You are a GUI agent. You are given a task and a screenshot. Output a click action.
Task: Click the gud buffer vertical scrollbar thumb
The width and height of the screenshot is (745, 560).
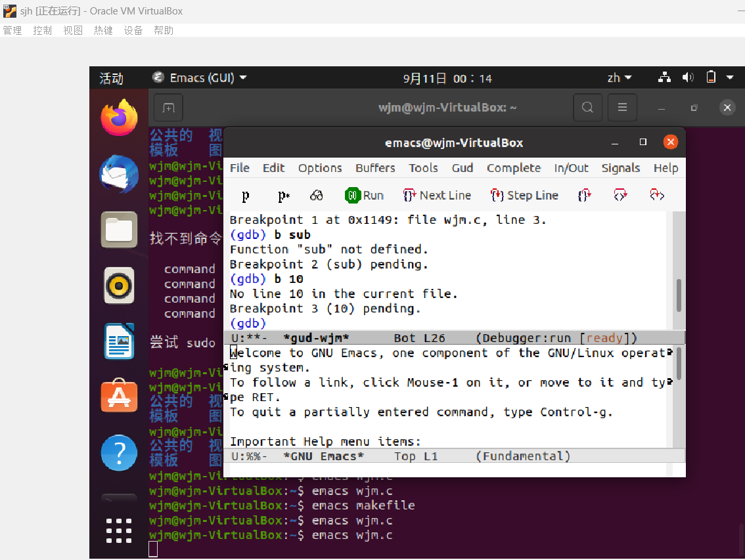(x=679, y=295)
